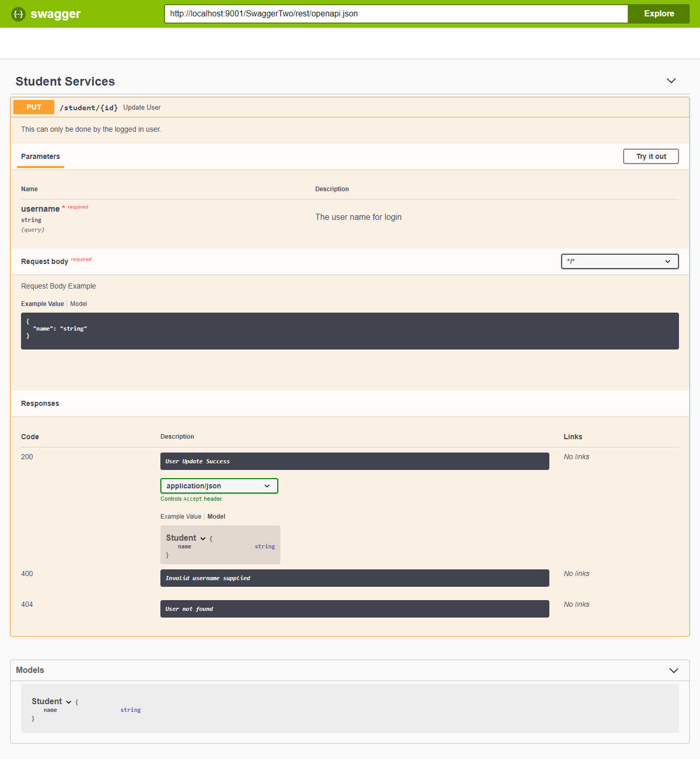Viewport: 700px width, 759px height.
Task: Click the Try it out button
Action: tap(651, 156)
